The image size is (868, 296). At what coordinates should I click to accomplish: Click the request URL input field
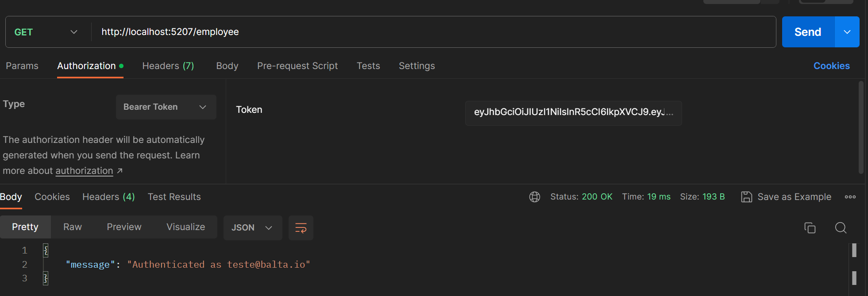434,32
